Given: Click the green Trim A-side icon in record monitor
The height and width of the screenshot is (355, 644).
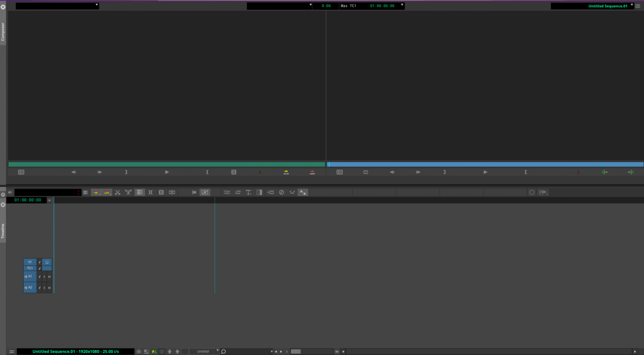Looking at the screenshot, I should (605, 172).
